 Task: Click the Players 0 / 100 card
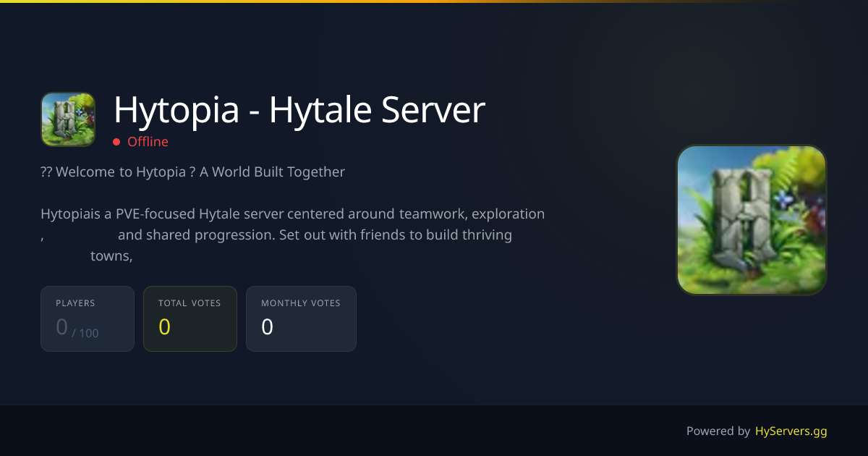[88, 318]
